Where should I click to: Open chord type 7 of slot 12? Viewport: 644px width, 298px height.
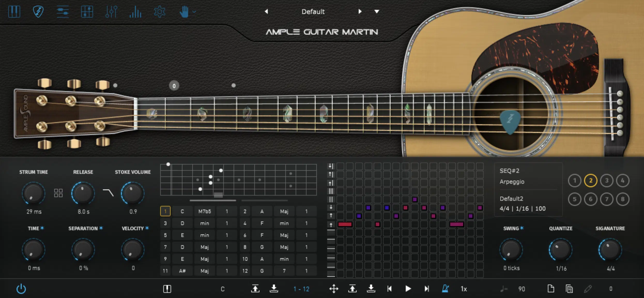coord(284,271)
